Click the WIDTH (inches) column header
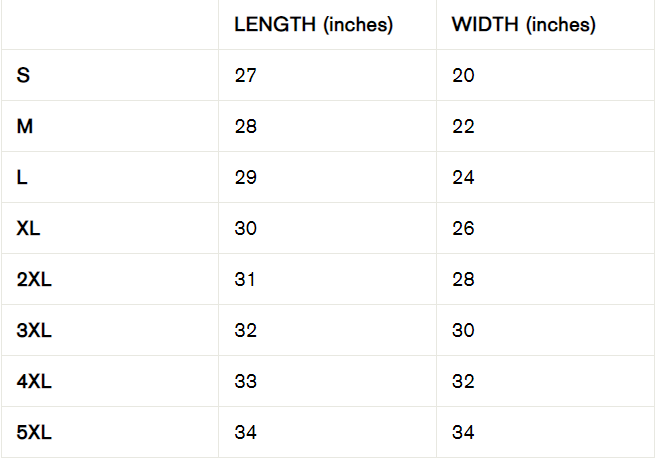The width and height of the screenshot is (656, 458). (523, 25)
